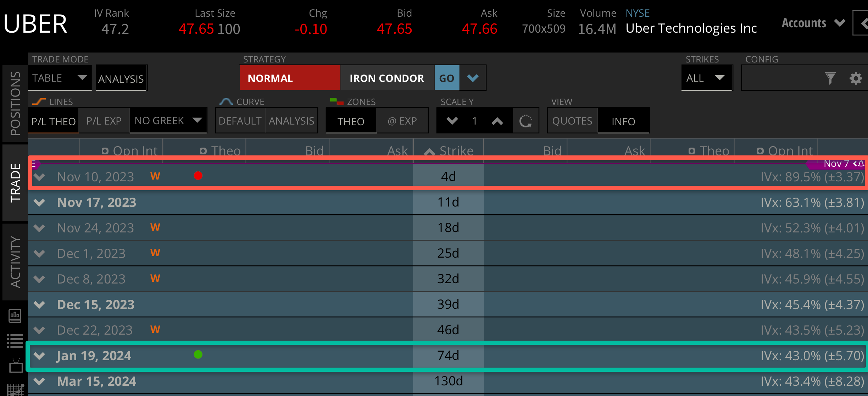
Task: Click the Nov 7 earnings bell marker
Action: [x=861, y=164]
